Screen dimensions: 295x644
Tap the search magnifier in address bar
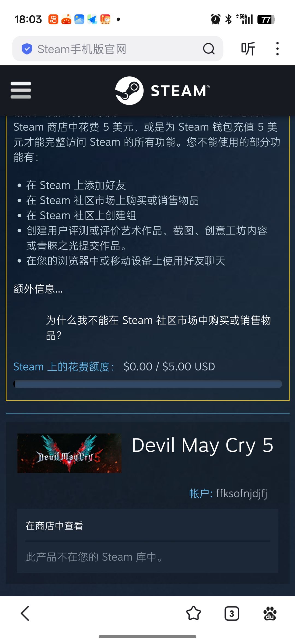pos(209,49)
